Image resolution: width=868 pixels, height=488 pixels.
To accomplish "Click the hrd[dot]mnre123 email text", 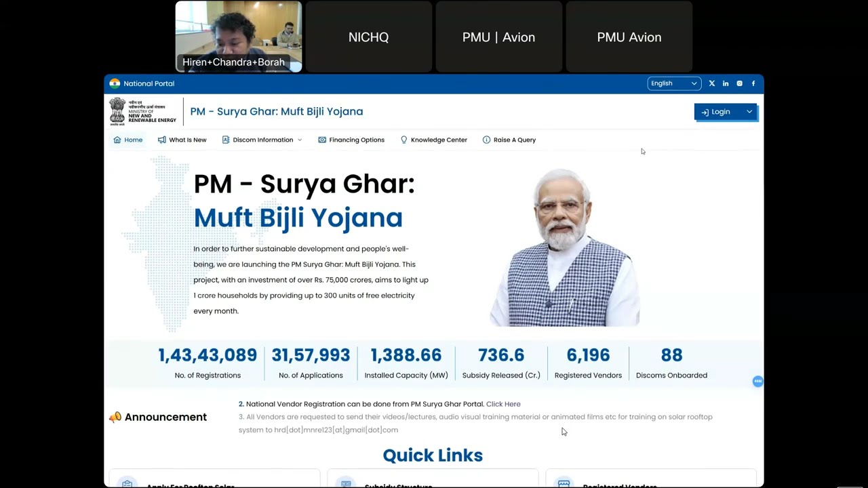I will pyautogui.click(x=336, y=430).
